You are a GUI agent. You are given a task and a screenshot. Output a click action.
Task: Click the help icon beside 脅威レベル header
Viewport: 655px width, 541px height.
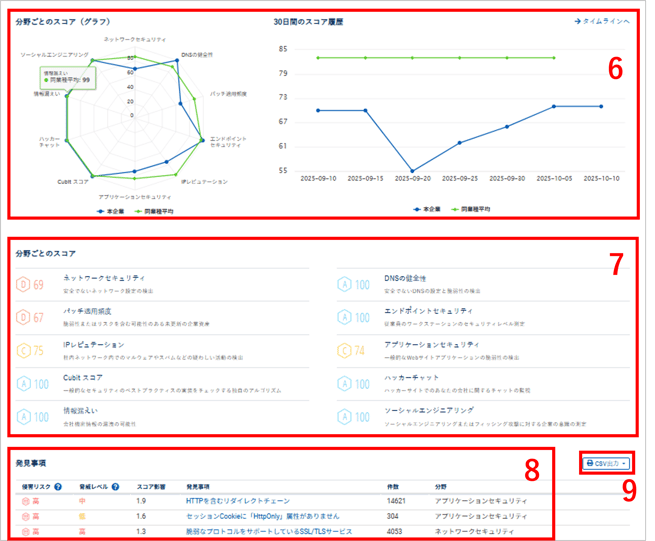pyautogui.click(x=120, y=487)
